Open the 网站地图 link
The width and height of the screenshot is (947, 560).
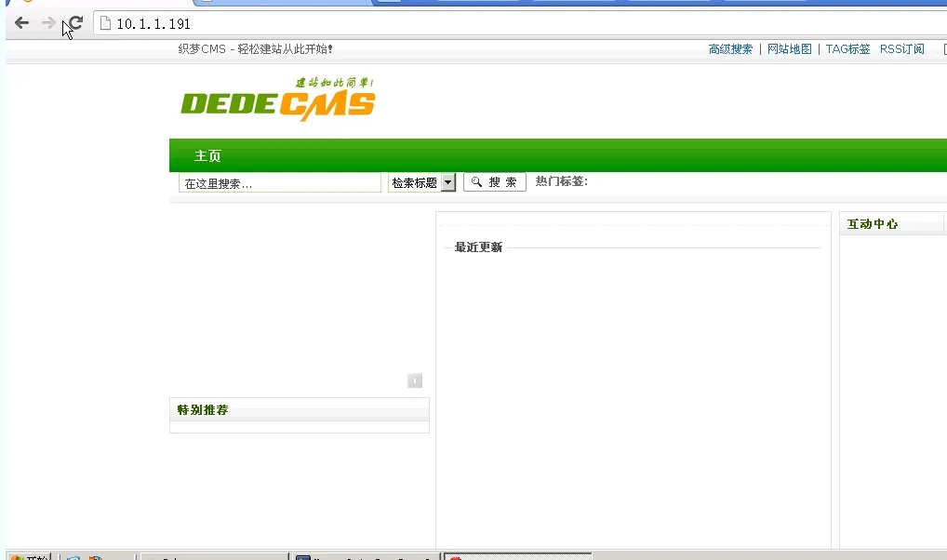(x=790, y=49)
